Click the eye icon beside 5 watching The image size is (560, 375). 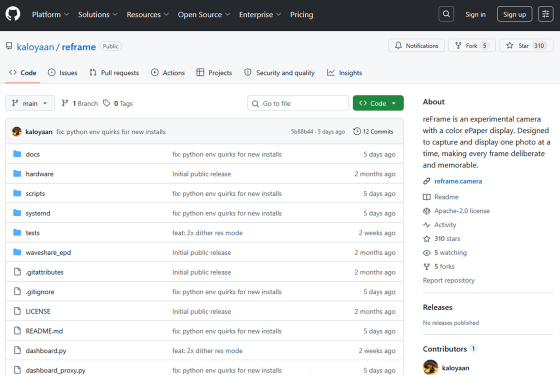[x=426, y=252]
